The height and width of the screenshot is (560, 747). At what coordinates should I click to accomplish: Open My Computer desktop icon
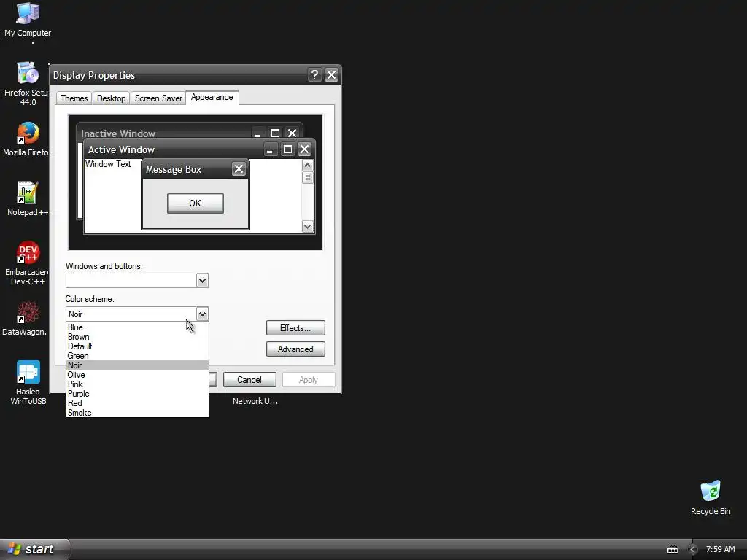point(28,20)
